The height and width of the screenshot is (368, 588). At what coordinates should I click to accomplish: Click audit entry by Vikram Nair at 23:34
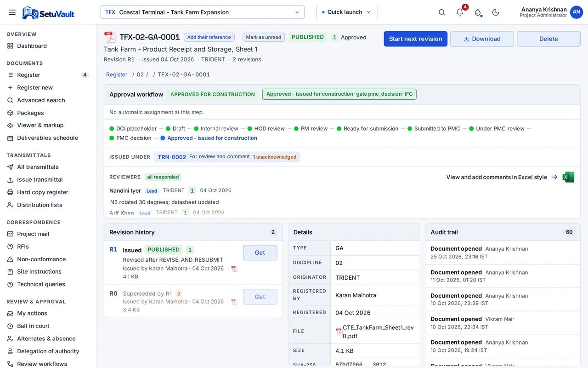click(x=503, y=323)
